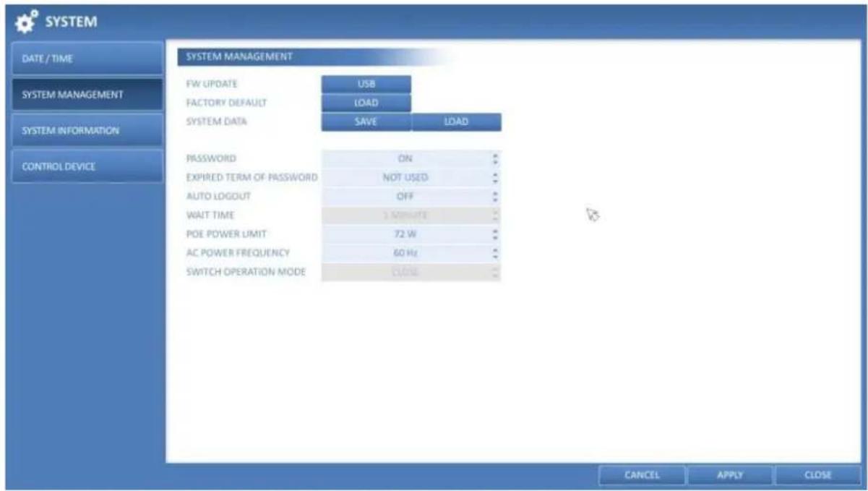Open the PASSWORD ON dropdown
868x491 pixels.
coord(411,158)
